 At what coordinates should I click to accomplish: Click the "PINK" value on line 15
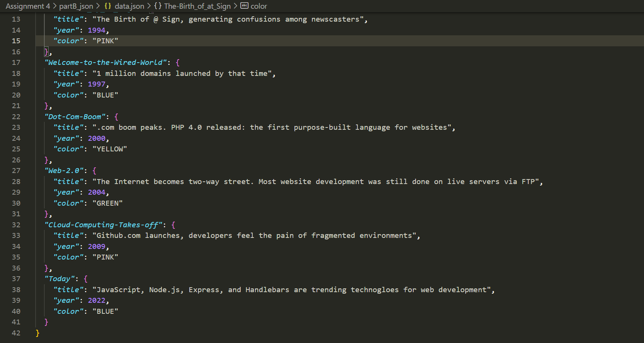(105, 41)
